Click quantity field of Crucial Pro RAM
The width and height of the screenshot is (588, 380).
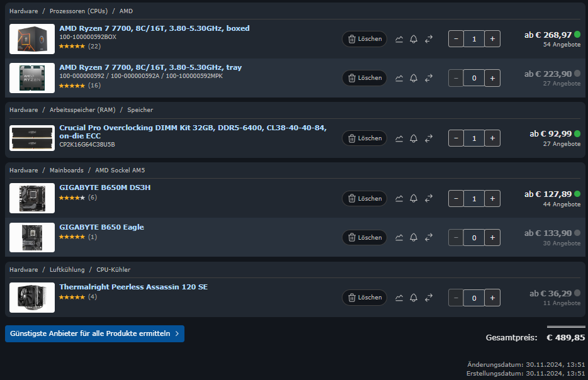click(474, 138)
